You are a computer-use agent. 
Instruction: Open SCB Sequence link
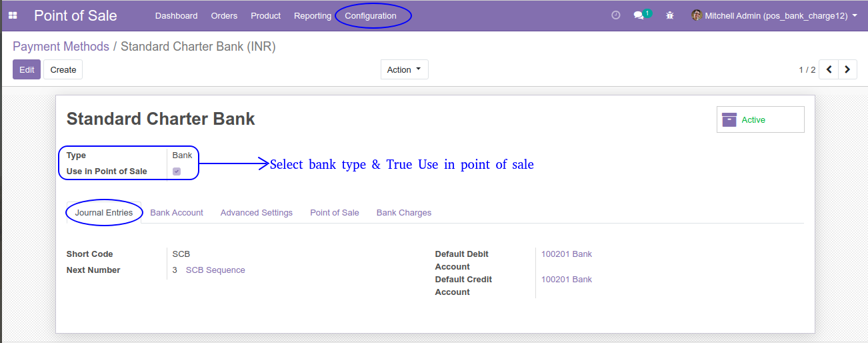(x=215, y=270)
